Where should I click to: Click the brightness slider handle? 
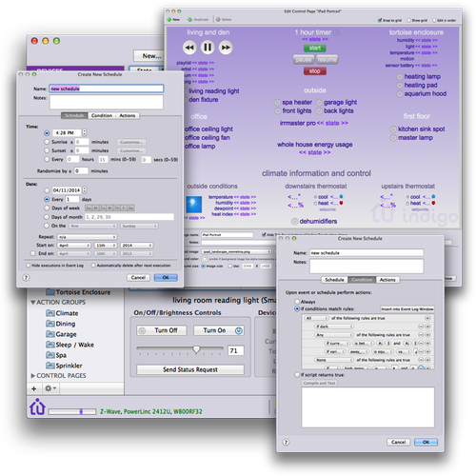pos(196,349)
